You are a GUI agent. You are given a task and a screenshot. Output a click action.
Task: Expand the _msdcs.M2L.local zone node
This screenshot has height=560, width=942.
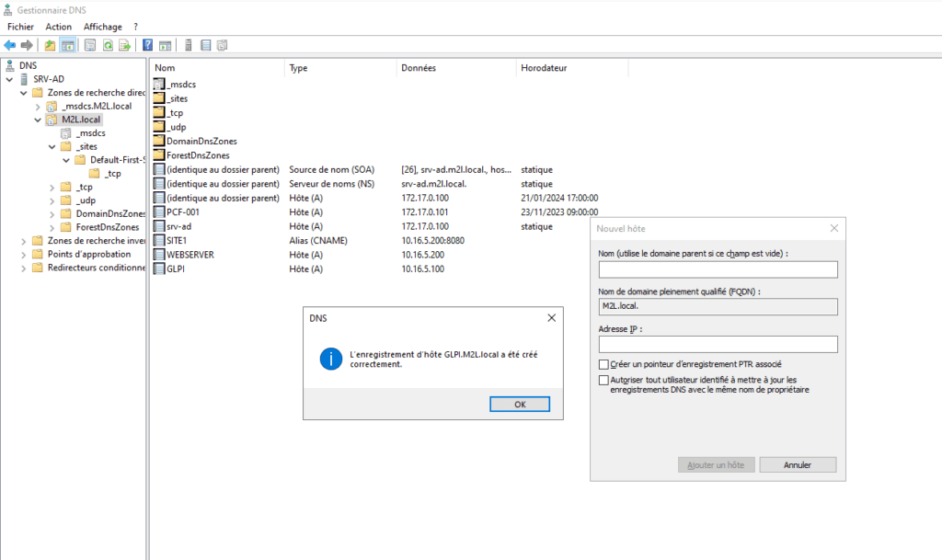pyautogui.click(x=38, y=107)
